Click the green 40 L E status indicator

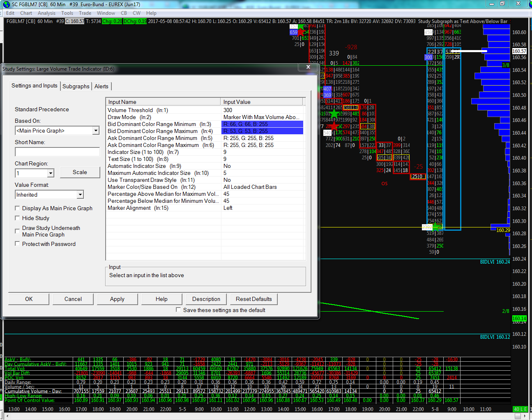coord(520,409)
